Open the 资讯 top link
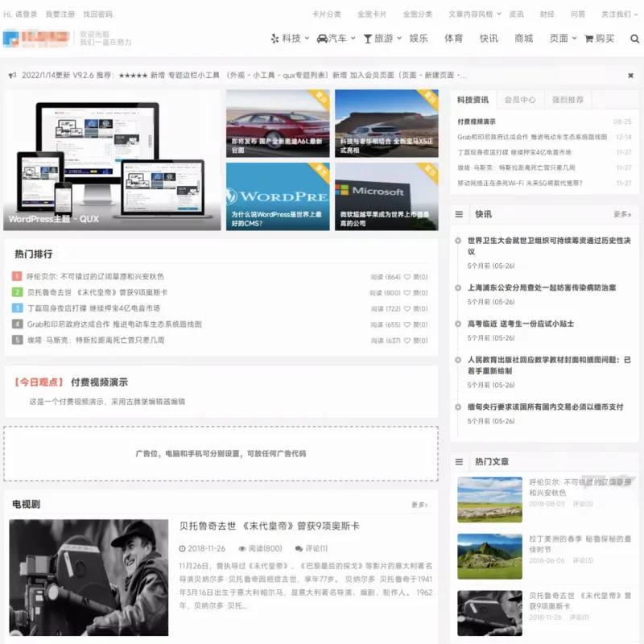The height and width of the screenshot is (644, 644). click(516, 14)
